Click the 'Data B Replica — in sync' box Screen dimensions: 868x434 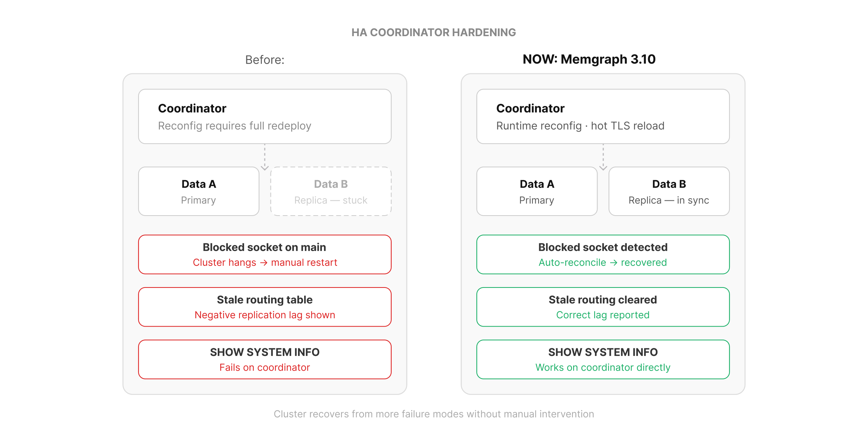point(669,191)
